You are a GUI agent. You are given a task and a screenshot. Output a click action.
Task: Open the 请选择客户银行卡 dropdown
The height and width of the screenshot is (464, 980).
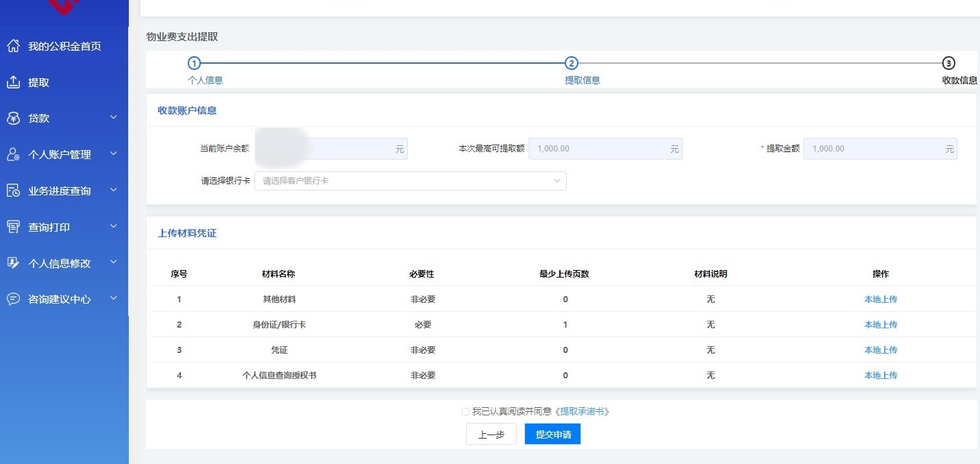pyautogui.click(x=410, y=181)
